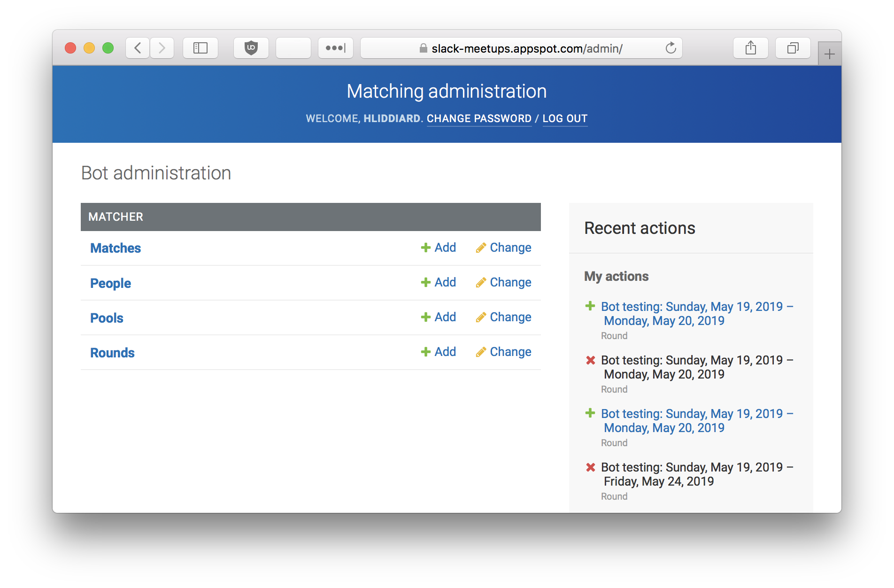Viewport: 894px width, 588px height.
Task: Open the Rounds model link
Action: pos(112,353)
